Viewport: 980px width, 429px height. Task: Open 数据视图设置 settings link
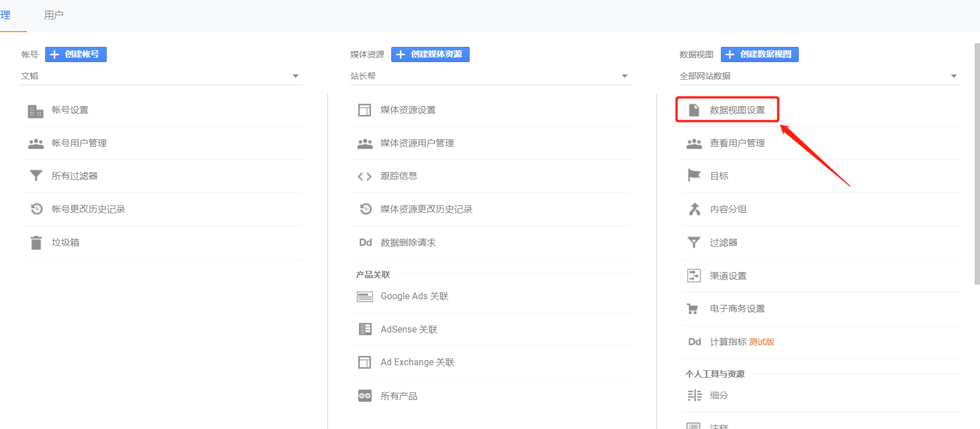click(x=737, y=110)
